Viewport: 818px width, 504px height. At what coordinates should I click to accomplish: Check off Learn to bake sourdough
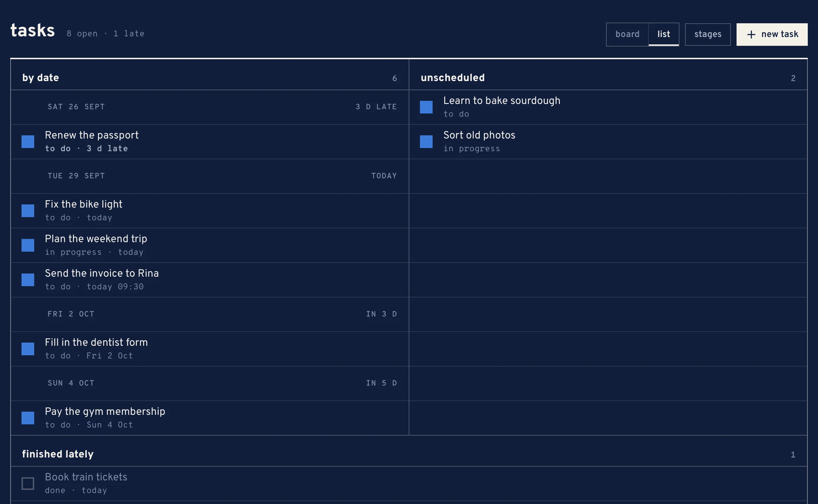tap(426, 107)
